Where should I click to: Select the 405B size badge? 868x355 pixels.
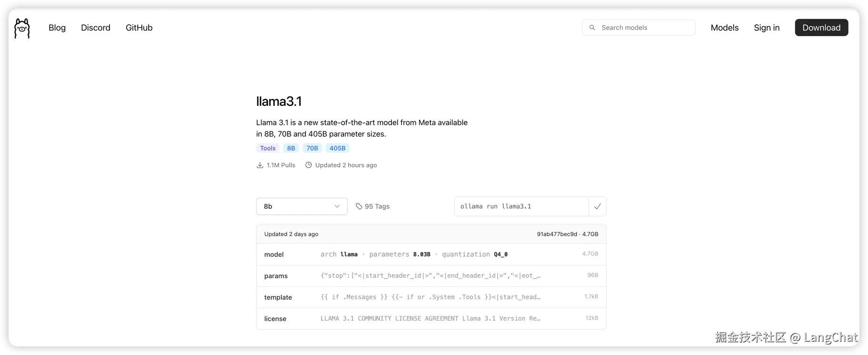[x=337, y=148]
